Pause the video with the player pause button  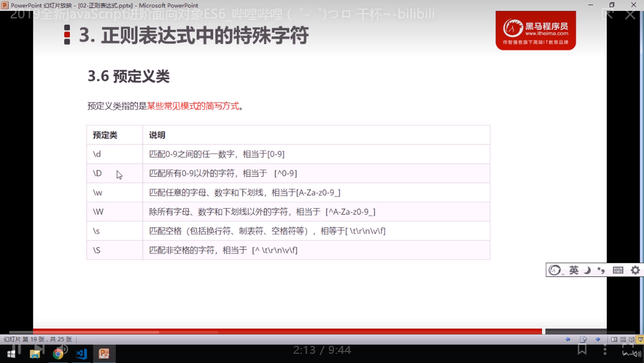coord(17,350)
